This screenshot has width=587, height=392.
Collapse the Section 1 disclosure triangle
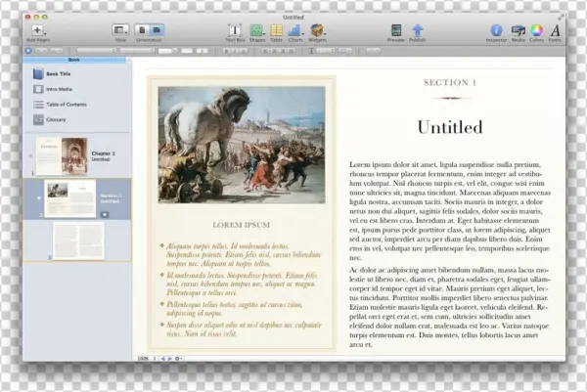click(38, 198)
